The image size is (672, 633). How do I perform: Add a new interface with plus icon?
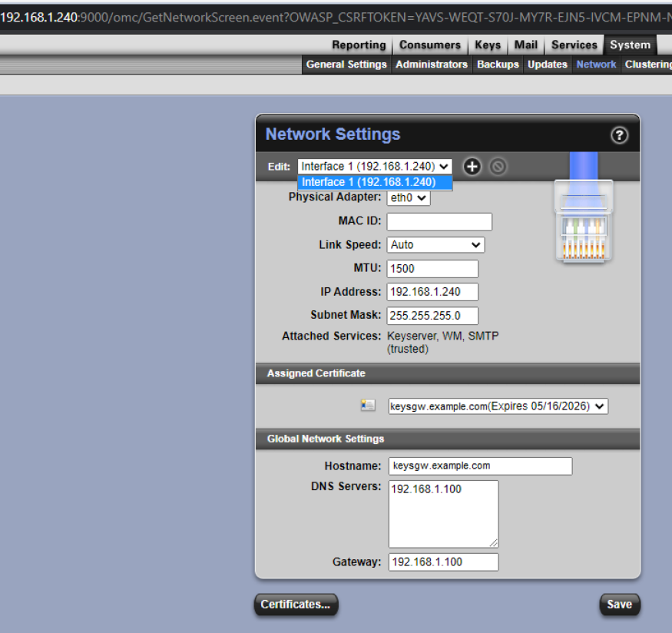point(472,166)
